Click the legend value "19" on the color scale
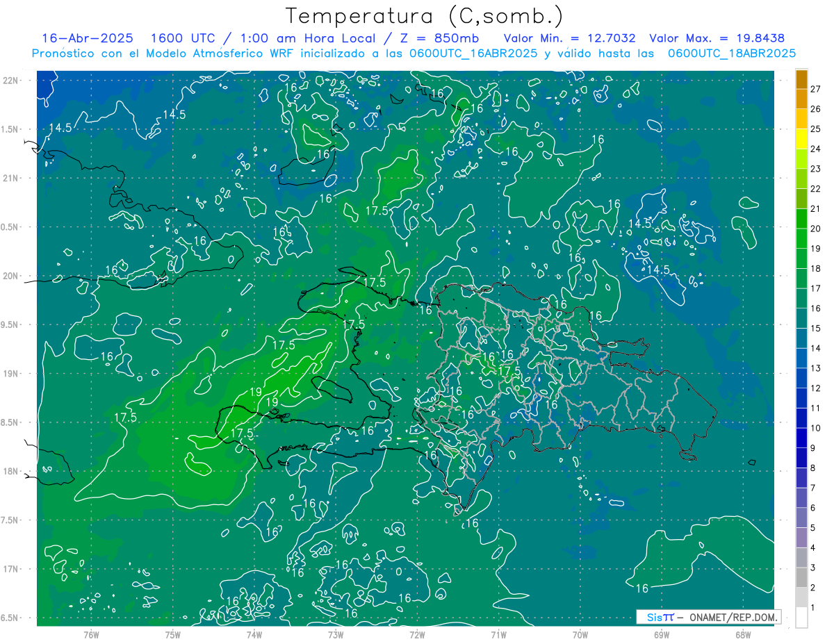The width and height of the screenshot is (834, 644). tap(815, 249)
